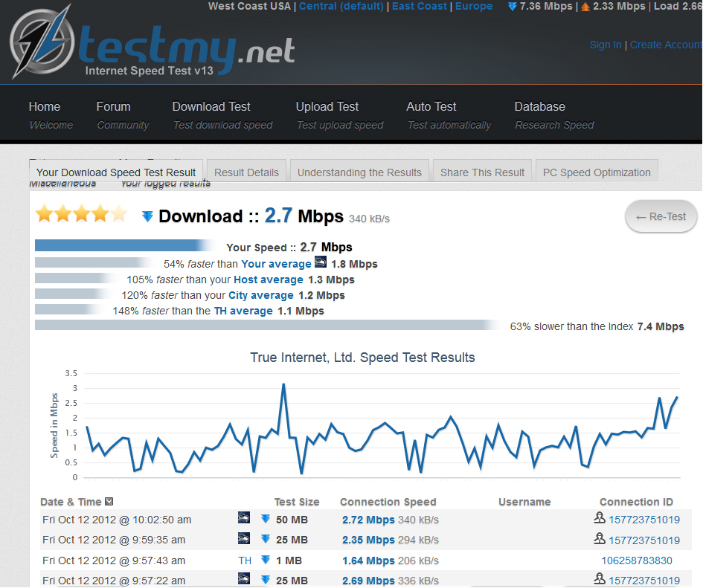Choose the East Coast server link
Image resolution: width=703 pixels, height=588 pixels.
click(420, 6)
